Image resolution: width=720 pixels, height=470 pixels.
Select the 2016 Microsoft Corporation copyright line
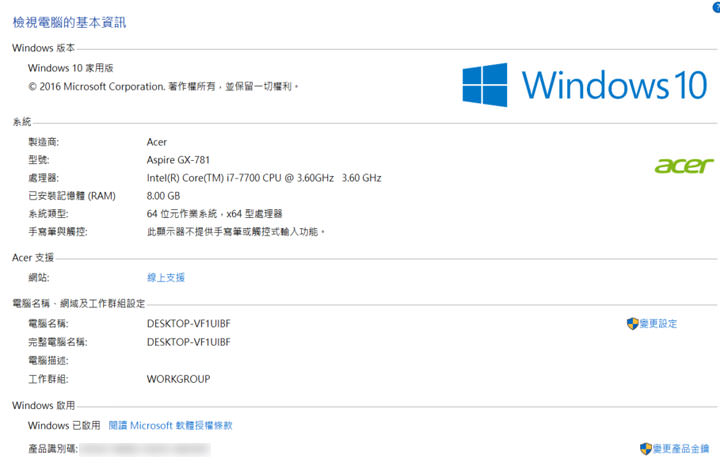click(163, 86)
